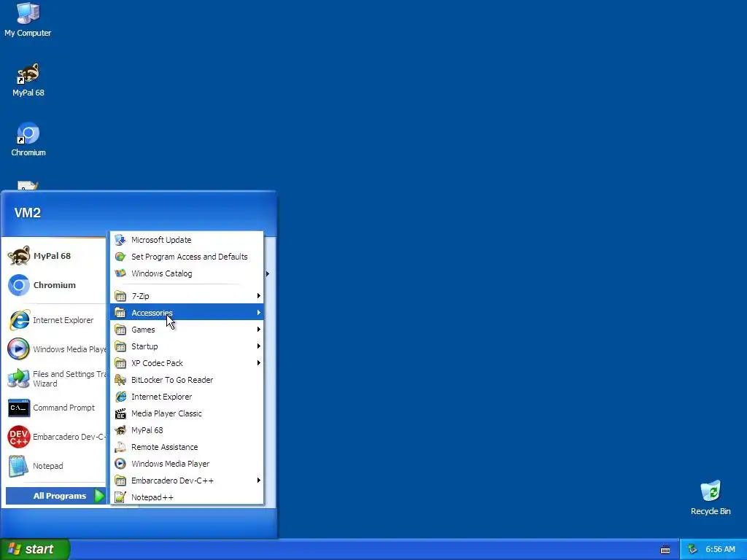
Task: Click keyboard icon in the taskbar
Action: (x=665, y=550)
